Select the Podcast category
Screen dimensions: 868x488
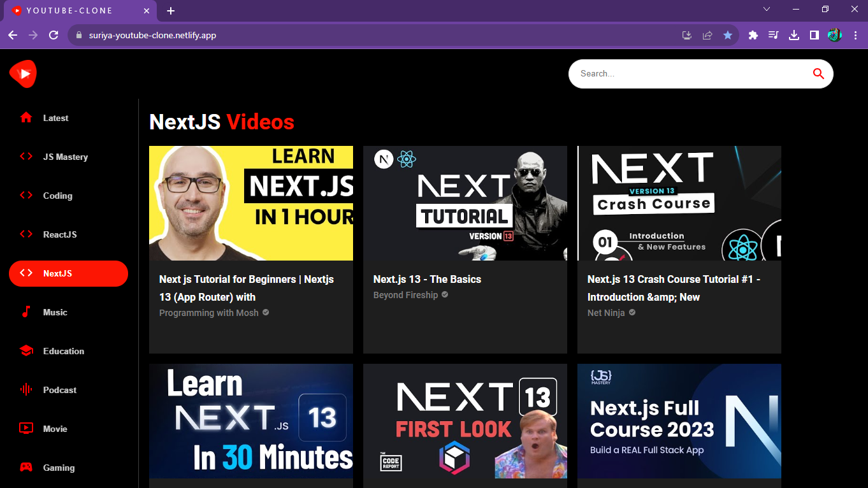coord(68,390)
